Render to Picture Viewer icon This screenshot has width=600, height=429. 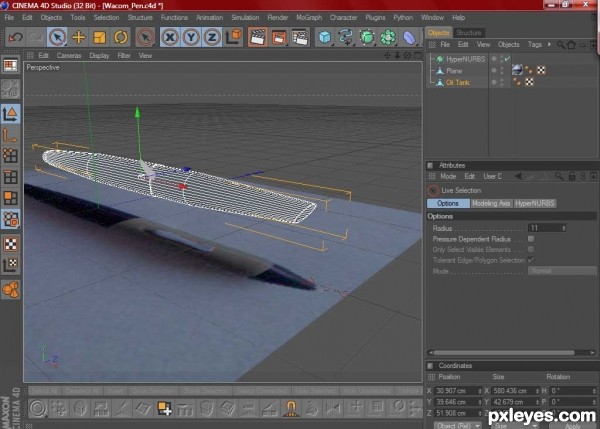(279, 37)
